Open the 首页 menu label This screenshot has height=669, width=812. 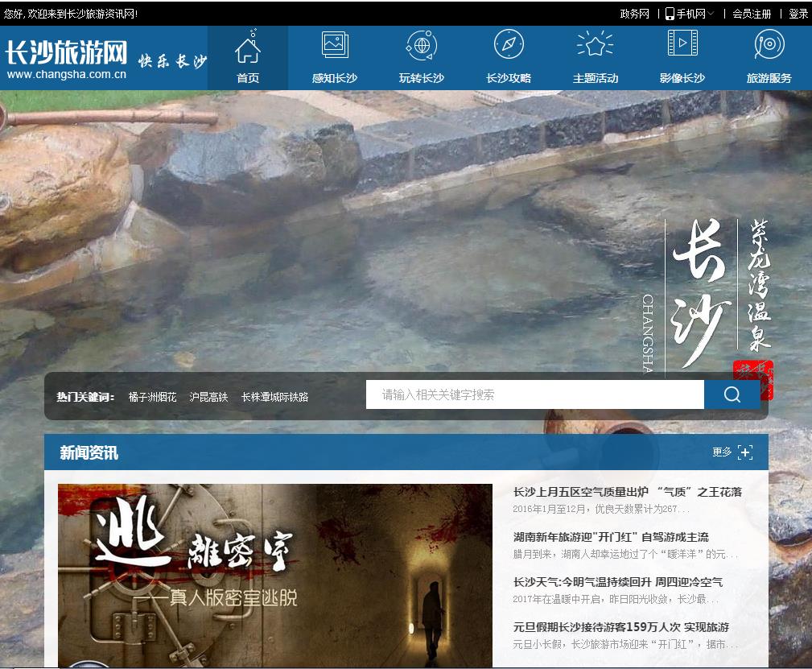pyautogui.click(x=248, y=78)
